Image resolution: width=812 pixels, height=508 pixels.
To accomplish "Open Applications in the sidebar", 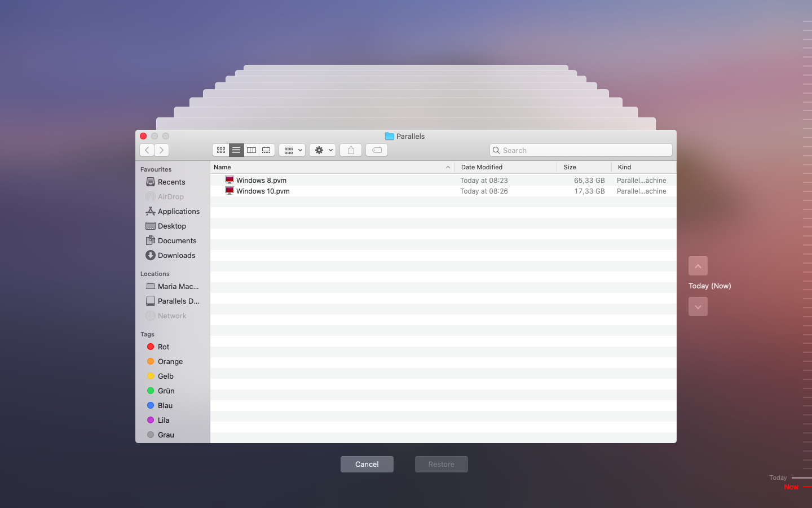I will 178,211.
